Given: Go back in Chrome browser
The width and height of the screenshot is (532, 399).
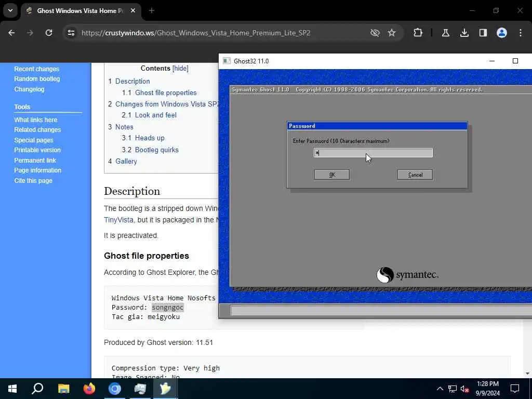Looking at the screenshot, I should coord(11,33).
